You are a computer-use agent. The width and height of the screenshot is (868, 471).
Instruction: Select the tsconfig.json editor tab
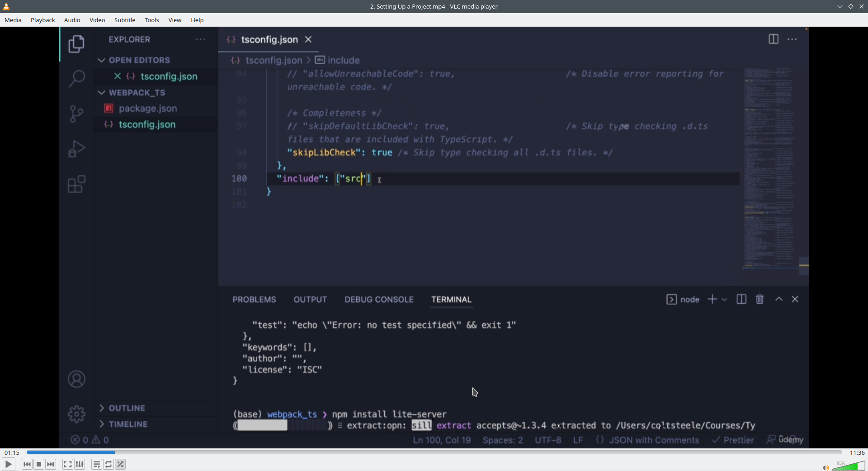(x=269, y=40)
